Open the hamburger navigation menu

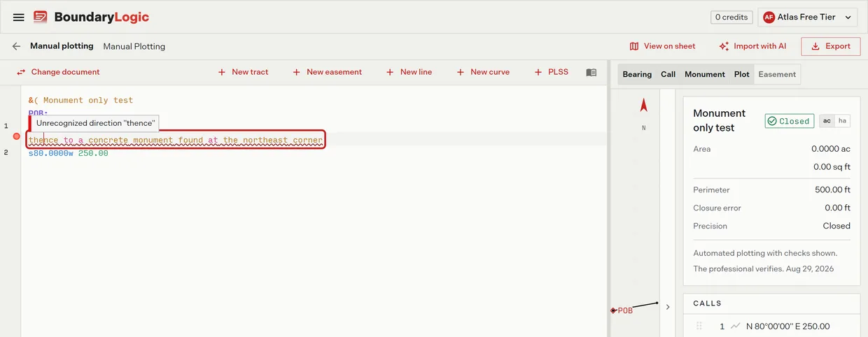[x=19, y=17]
